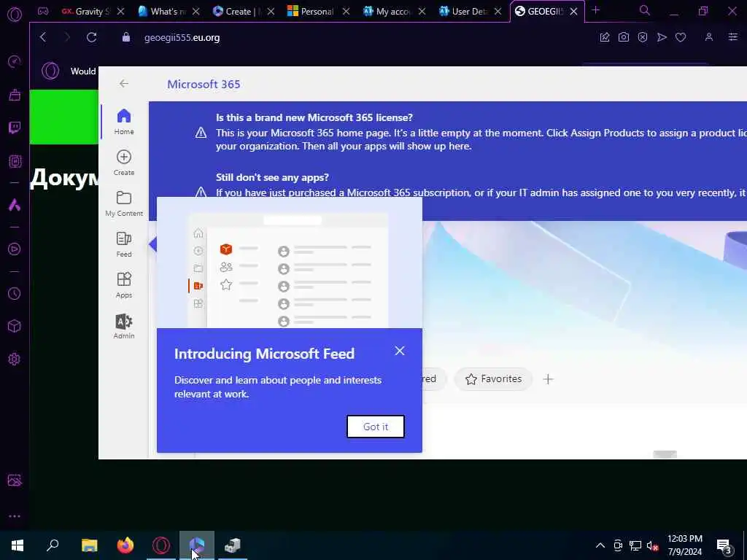Viewport: 747px width, 560px height.
Task: Open Twitch in Opera sidebar
Action: click(15, 128)
